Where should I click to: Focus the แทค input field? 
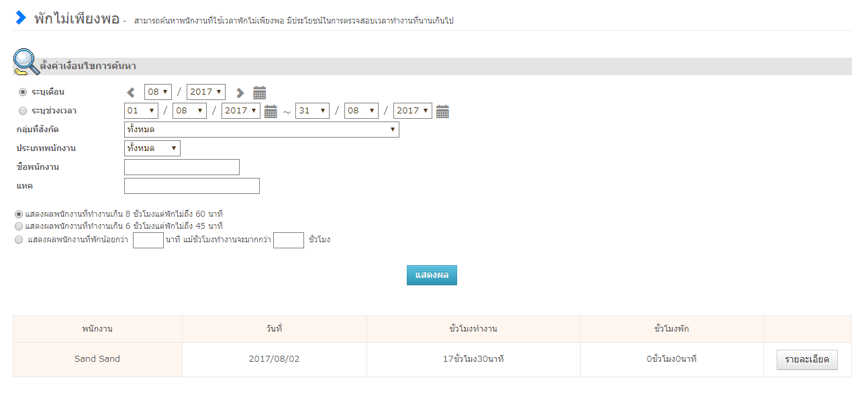[x=191, y=186]
